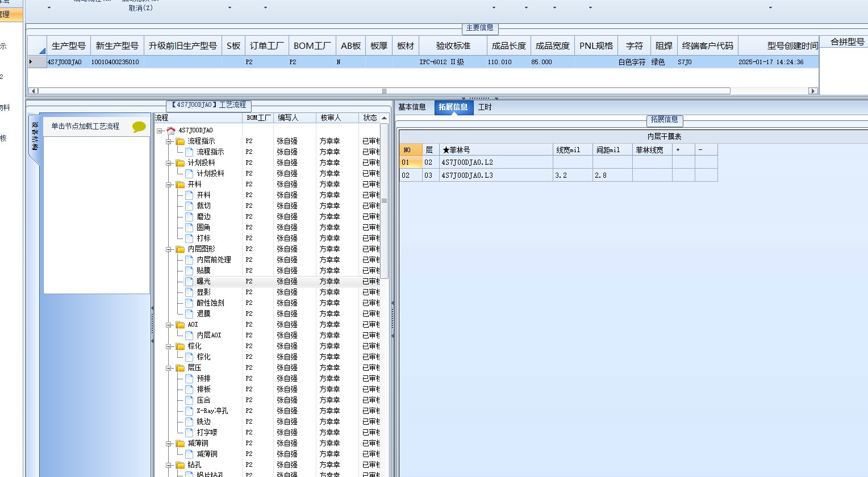Click document icon of 磨边 step
This screenshot has height=477, width=868.
[189, 217]
